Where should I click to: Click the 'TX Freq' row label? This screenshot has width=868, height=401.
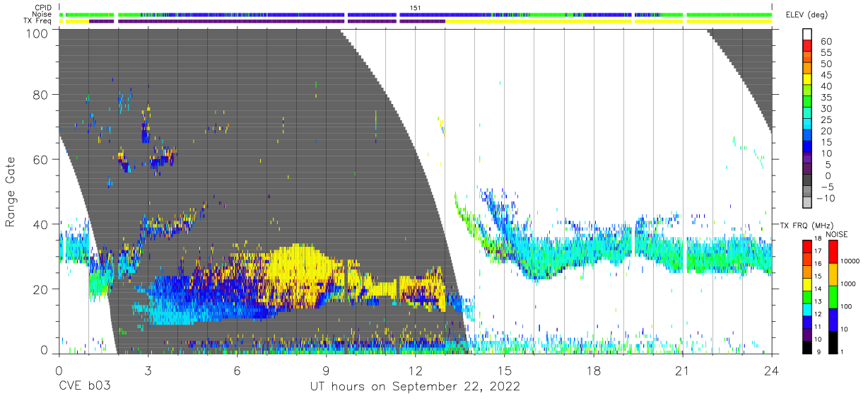point(39,21)
